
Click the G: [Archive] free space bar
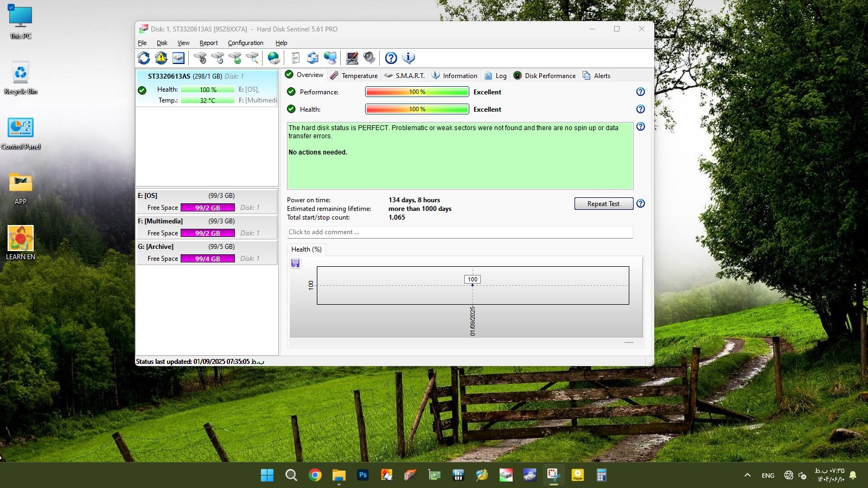[x=208, y=259]
